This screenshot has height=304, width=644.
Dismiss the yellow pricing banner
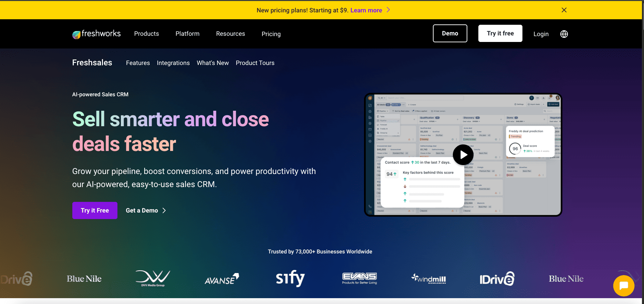564,10
